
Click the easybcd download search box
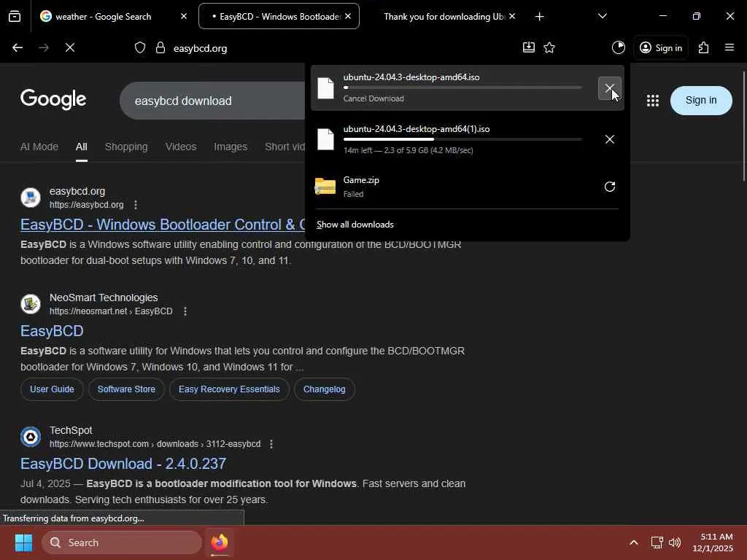tap(212, 101)
